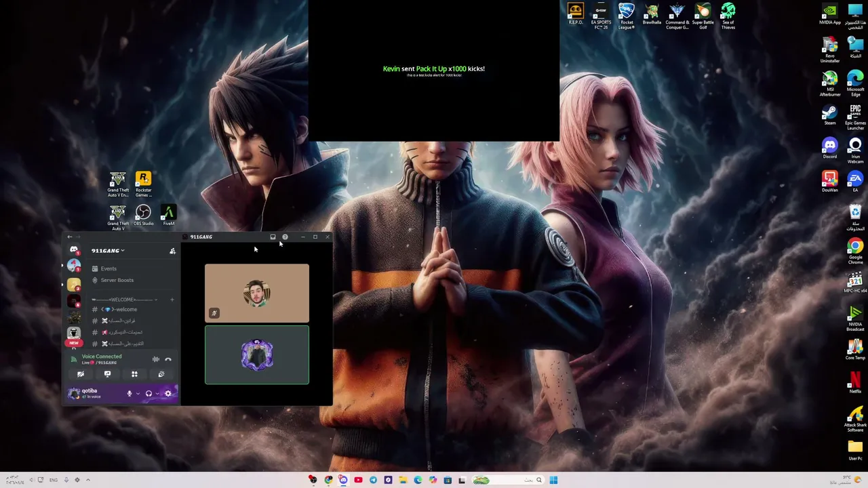Open Super Battle Golf desktop icon

703,16
